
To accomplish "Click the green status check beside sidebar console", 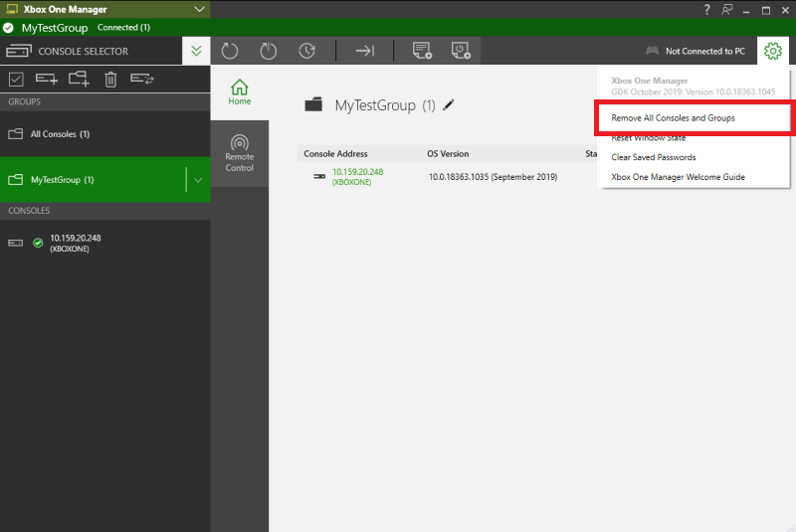I will 38,243.
